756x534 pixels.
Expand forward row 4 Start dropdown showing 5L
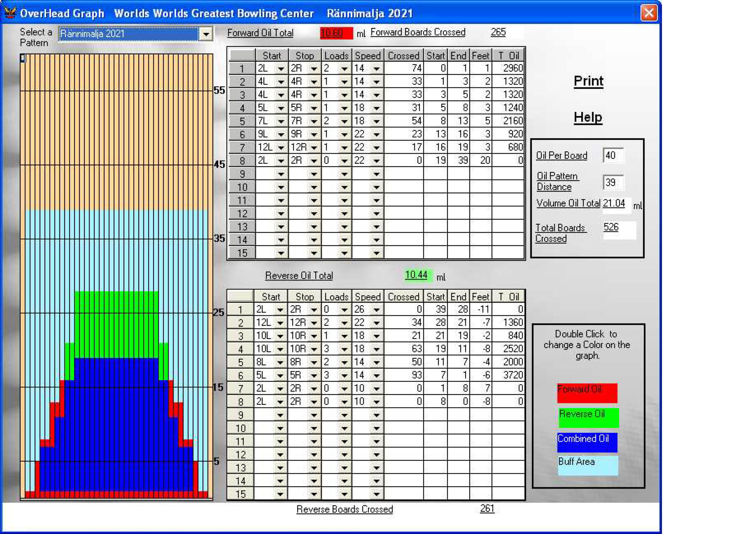[x=281, y=108]
